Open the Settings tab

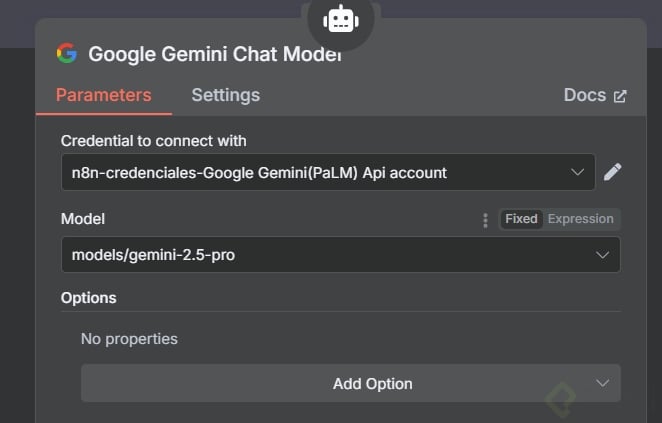click(x=225, y=95)
